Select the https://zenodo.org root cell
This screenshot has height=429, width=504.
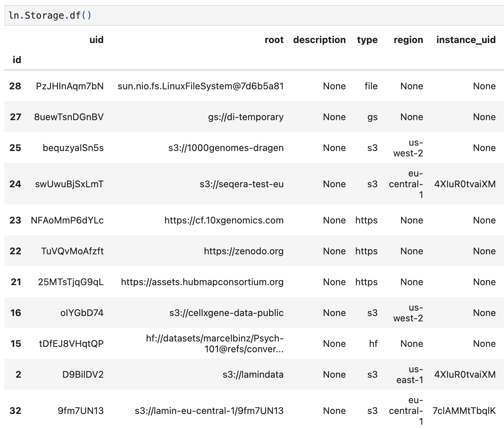click(243, 251)
